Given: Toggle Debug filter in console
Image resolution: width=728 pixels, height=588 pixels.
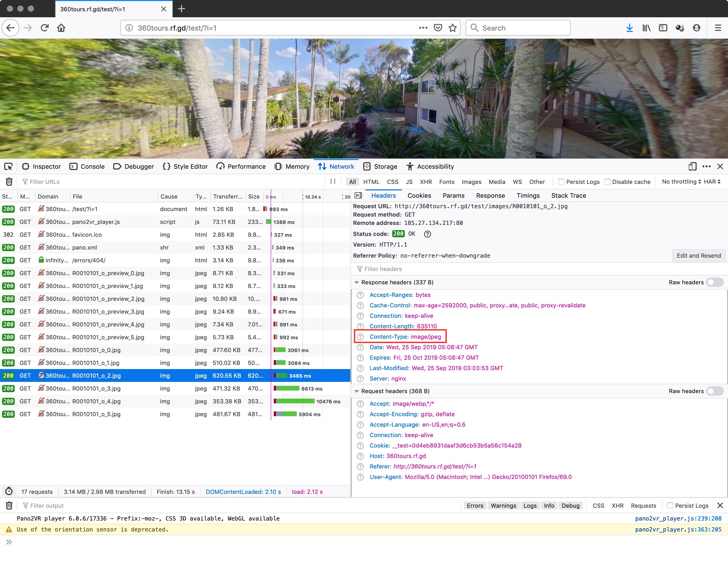Looking at the screenshot, I should 571,505.
